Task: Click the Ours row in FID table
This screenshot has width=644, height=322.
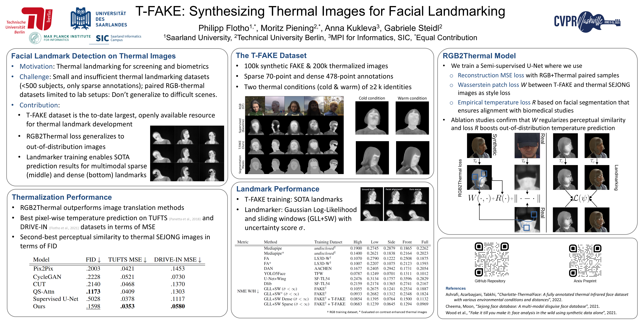Action: point(39,306)
